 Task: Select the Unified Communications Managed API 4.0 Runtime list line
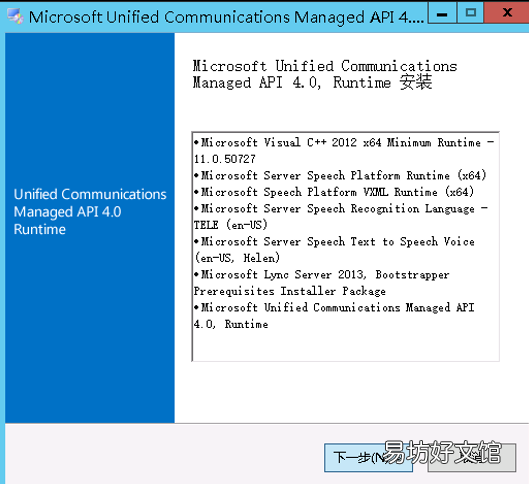click(334, 316)
